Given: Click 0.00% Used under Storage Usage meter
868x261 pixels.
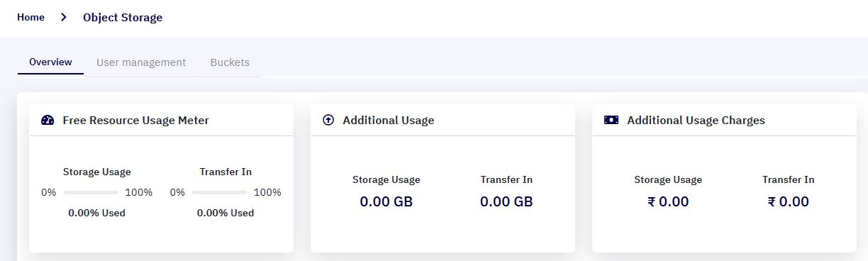Looking at the screenshot, I should [96, 213].
